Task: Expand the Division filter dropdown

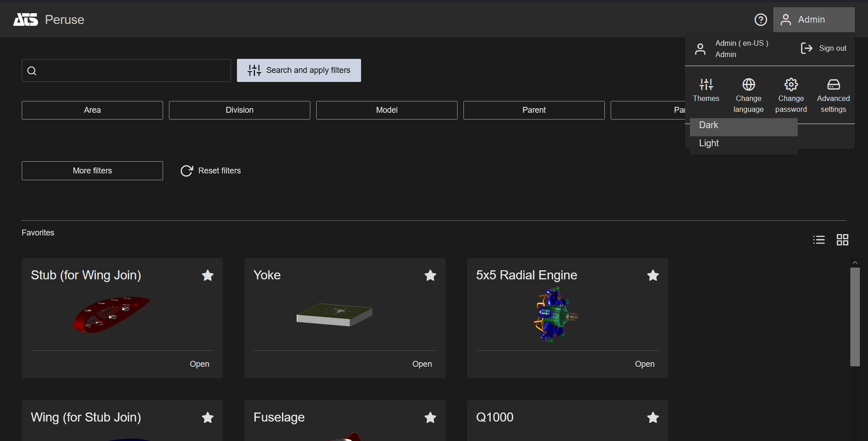Action: pyautogui.click(x=240, y=110)
